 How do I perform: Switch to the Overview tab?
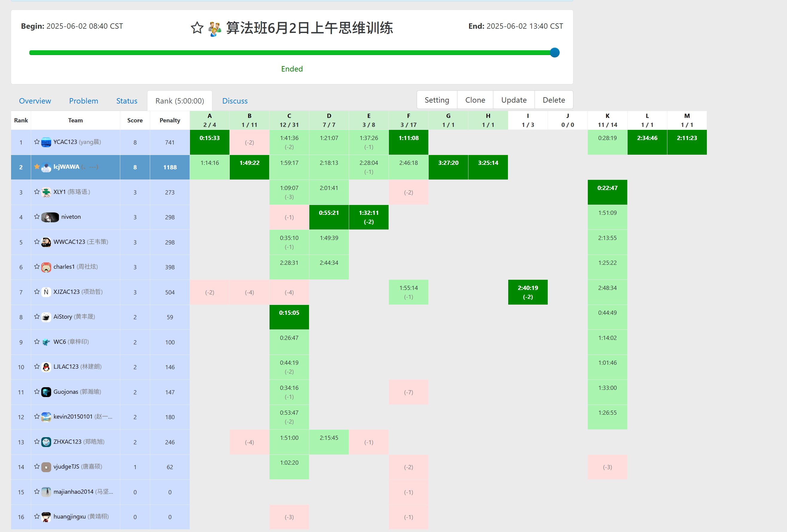coord(35,101)
